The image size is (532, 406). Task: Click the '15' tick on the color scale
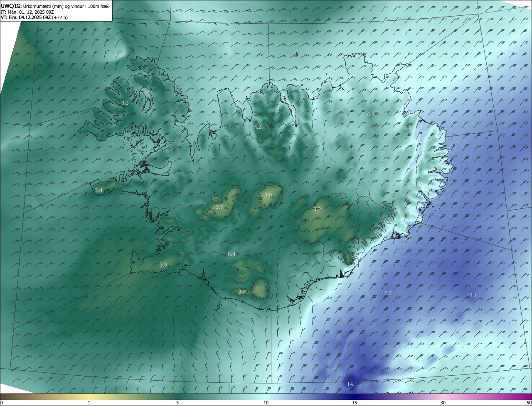(x=355, y=403)
